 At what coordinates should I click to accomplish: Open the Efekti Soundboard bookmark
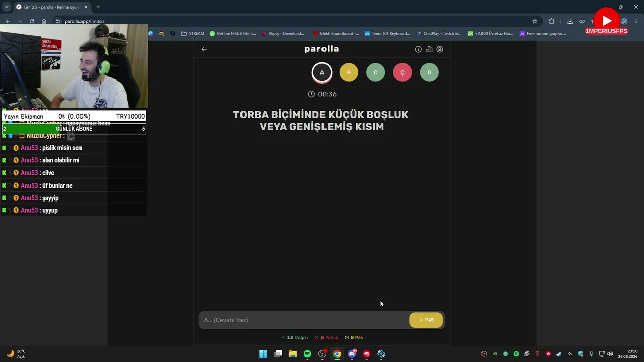click(x=336, y=34)
